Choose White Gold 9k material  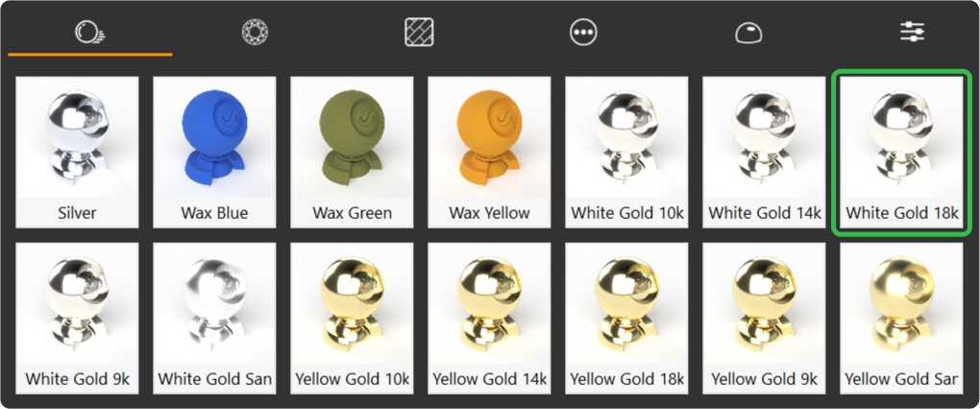(x=77, y=319)
